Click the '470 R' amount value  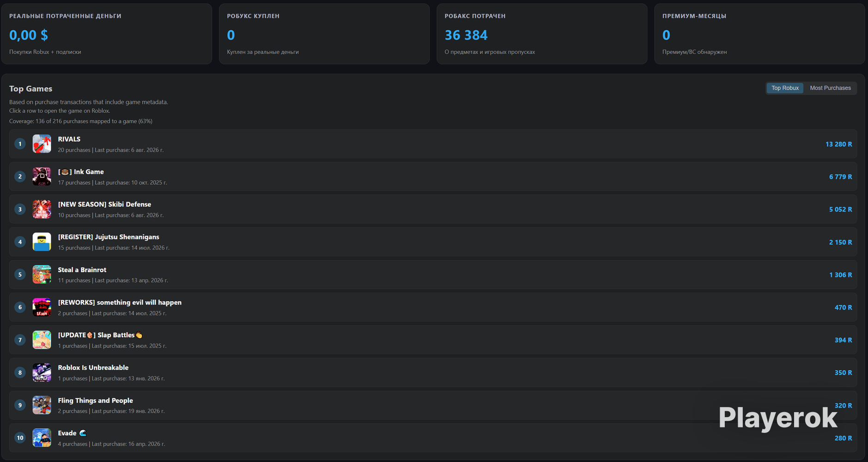pyautogui.click(x=844, y=307)
